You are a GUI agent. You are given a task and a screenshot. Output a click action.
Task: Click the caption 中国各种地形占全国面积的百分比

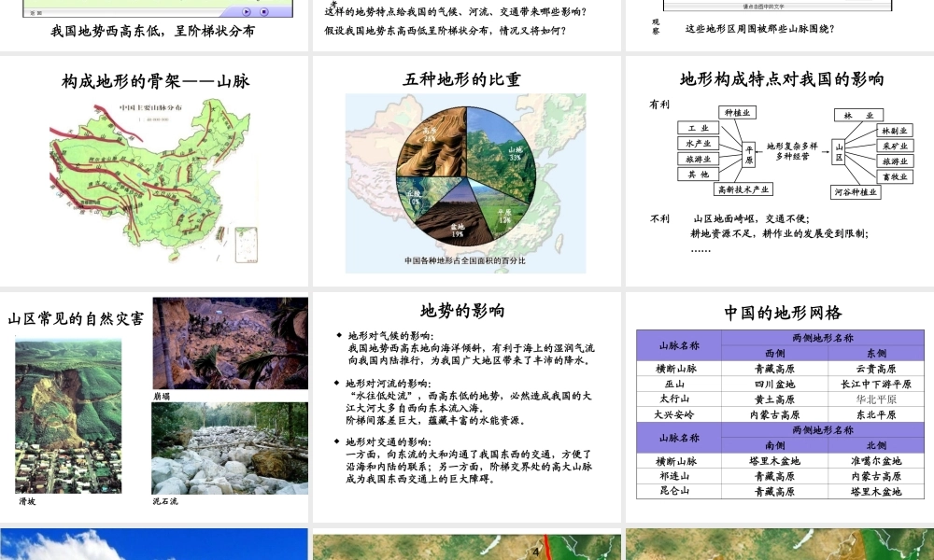click(x=465, y=260)
